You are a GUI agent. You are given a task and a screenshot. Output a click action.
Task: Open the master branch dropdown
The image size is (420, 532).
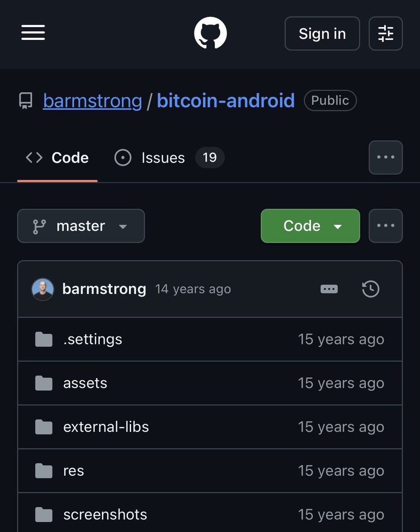point(81,226)
